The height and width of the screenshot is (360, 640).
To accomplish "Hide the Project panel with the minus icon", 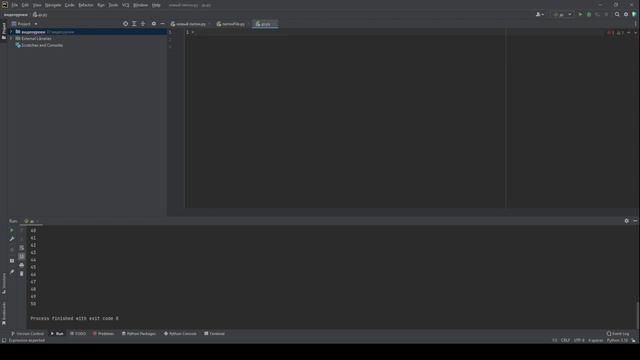I will tap(162, 24).
